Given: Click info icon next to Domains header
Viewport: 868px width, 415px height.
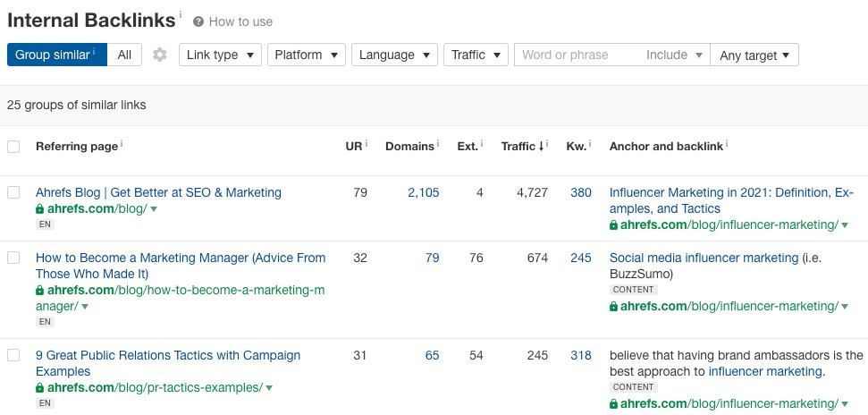Looking at the screenshot, I should pos(438,143).
